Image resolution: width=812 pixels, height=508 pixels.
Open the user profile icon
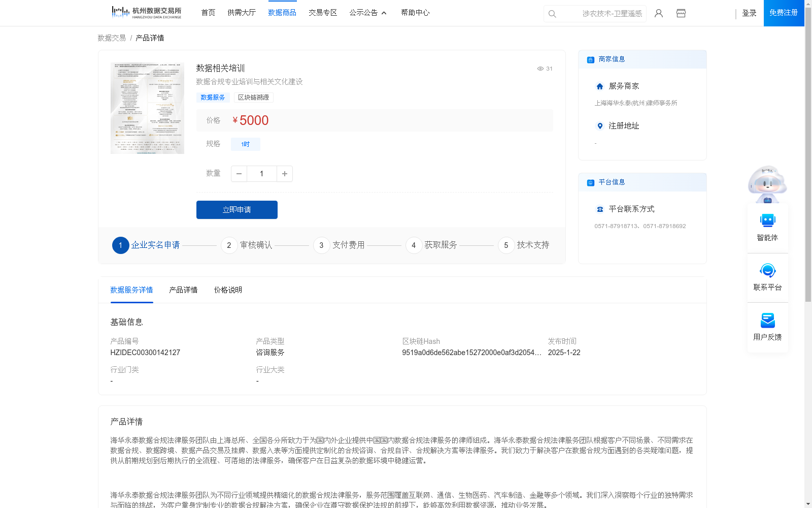point(659,13)
